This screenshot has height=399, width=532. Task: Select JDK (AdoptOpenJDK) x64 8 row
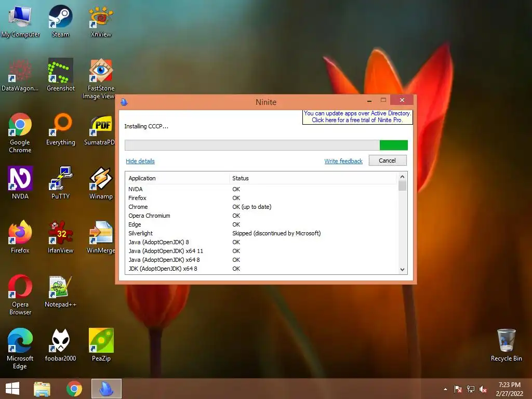click(261, 269)
